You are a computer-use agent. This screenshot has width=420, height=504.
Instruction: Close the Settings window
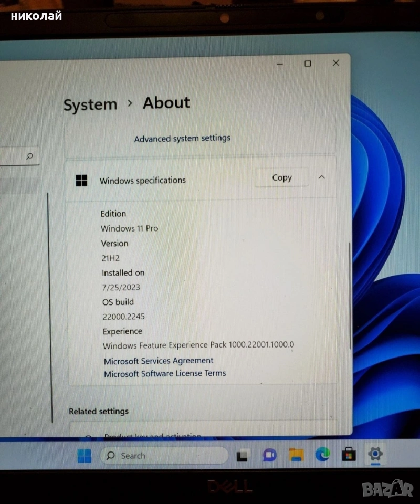335,63
